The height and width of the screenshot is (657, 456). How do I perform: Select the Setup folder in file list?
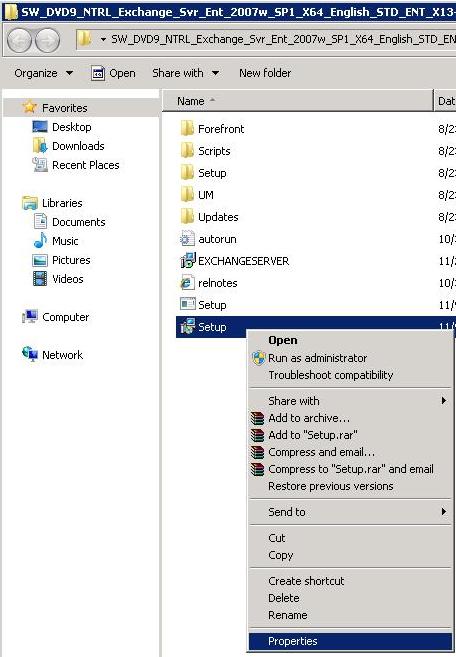[x=212, y=173]
